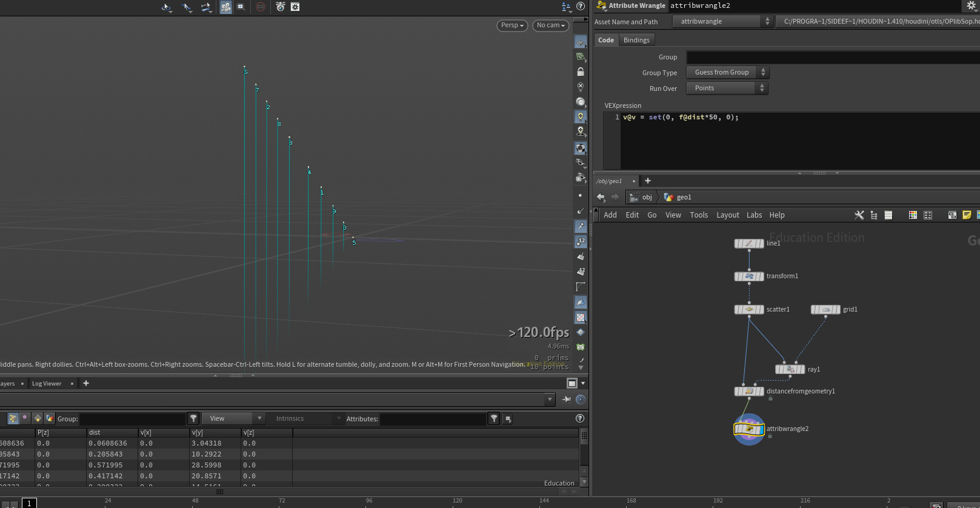Click the snapshot star tool icon
Screen dimensions: 980x508
(x=295, y=7)
